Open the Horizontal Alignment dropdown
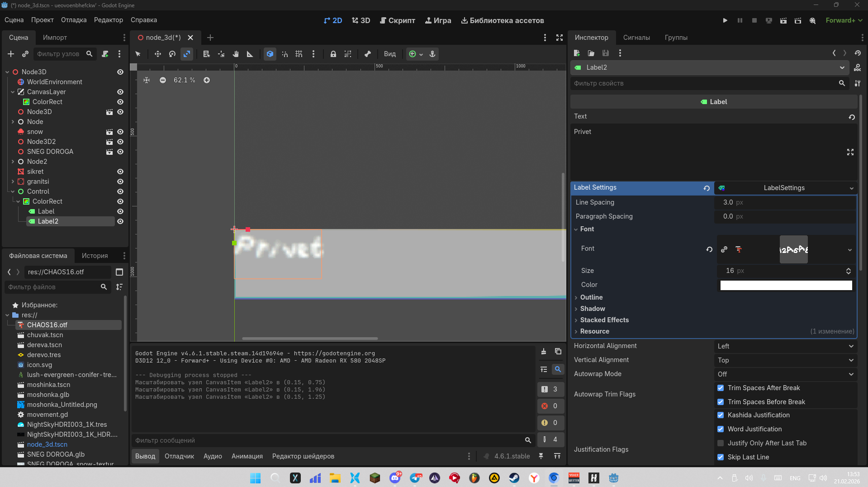 [785, 346]
